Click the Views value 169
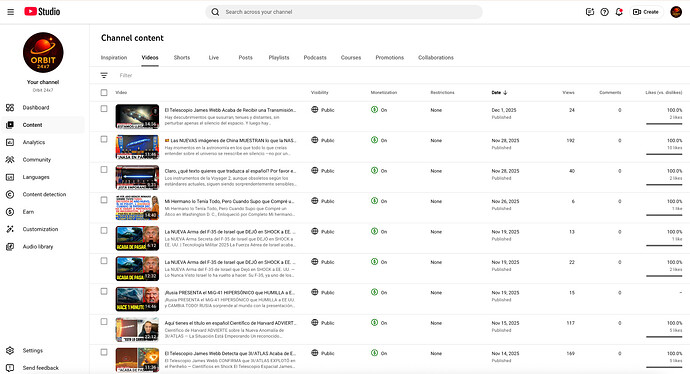 coord(570,353)
